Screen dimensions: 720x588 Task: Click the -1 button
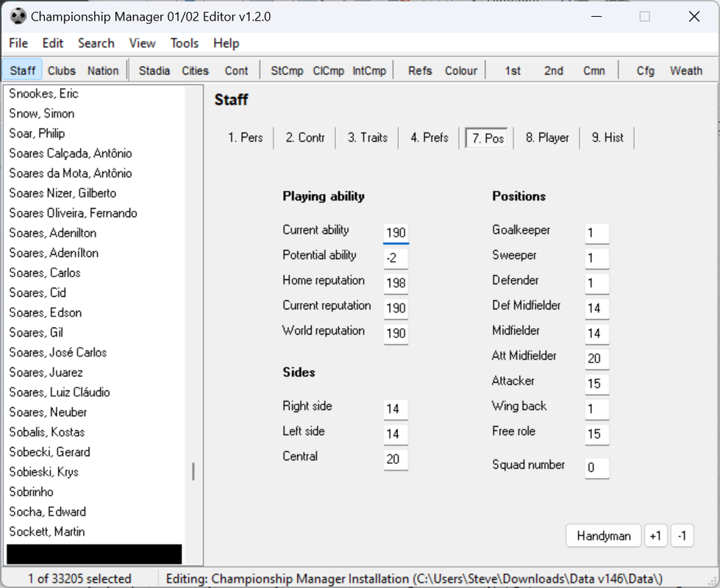(x=682, y=536)
